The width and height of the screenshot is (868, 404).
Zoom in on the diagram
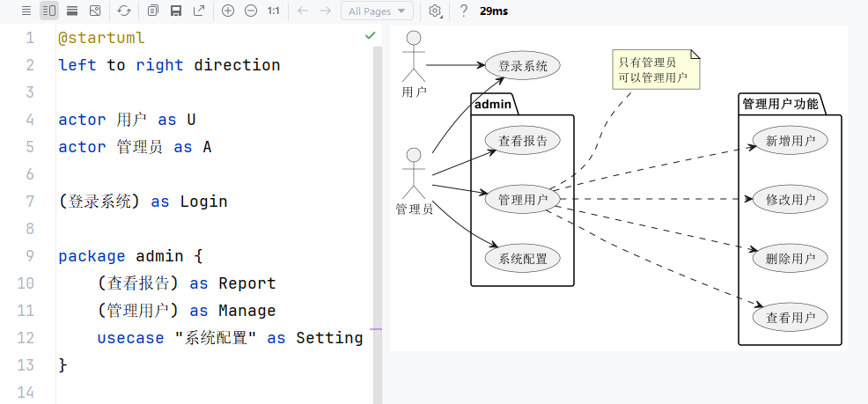(228, 11)
